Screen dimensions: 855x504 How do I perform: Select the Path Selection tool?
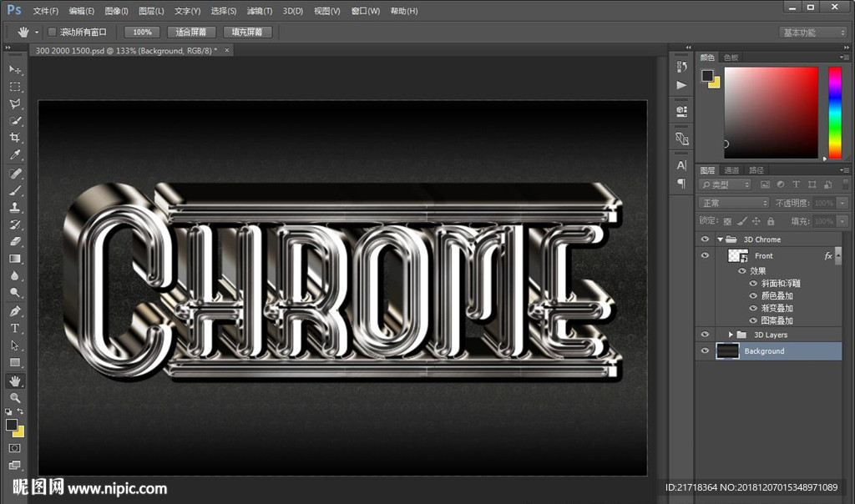[15, 345]
